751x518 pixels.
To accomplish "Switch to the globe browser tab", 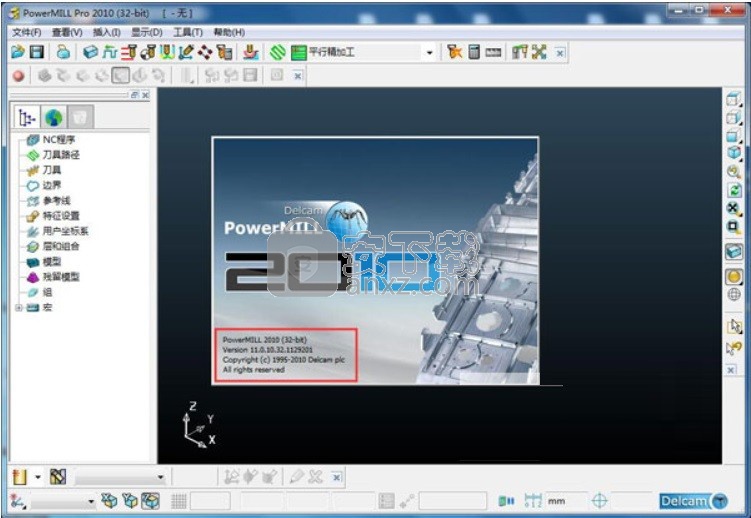I will point(54,117).
